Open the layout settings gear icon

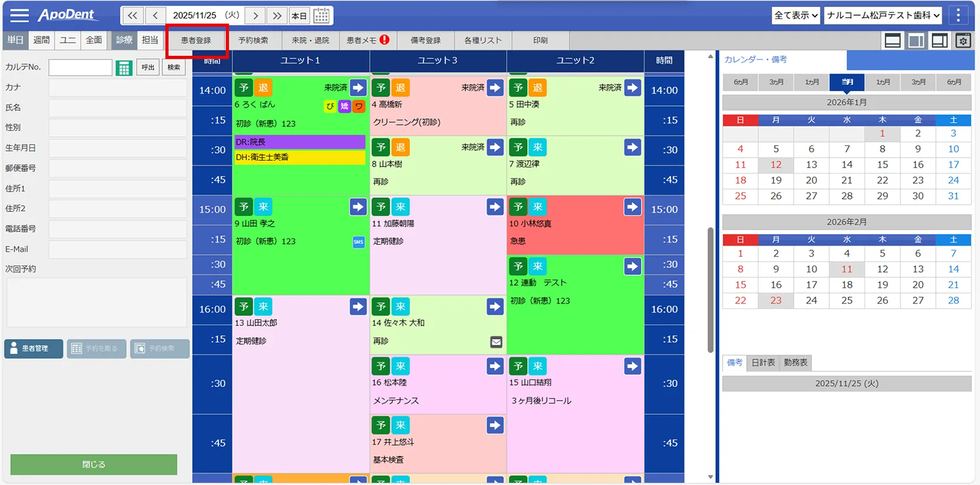963,41
